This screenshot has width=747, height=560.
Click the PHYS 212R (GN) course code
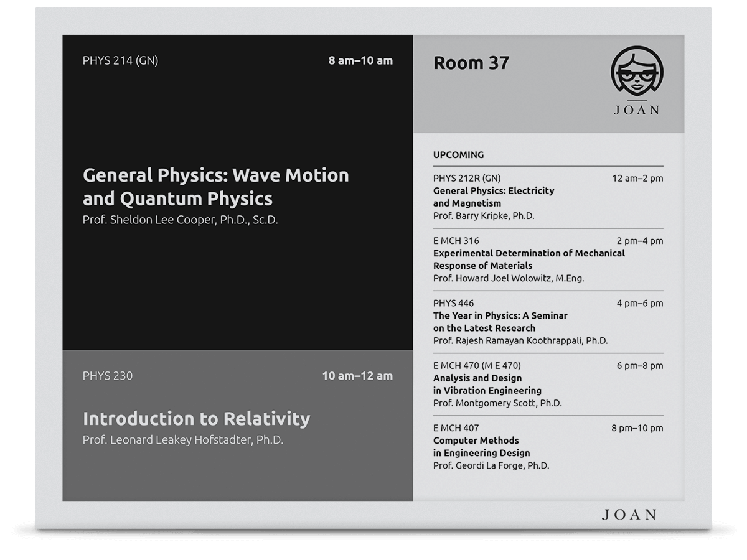click(x=467, y=179)
